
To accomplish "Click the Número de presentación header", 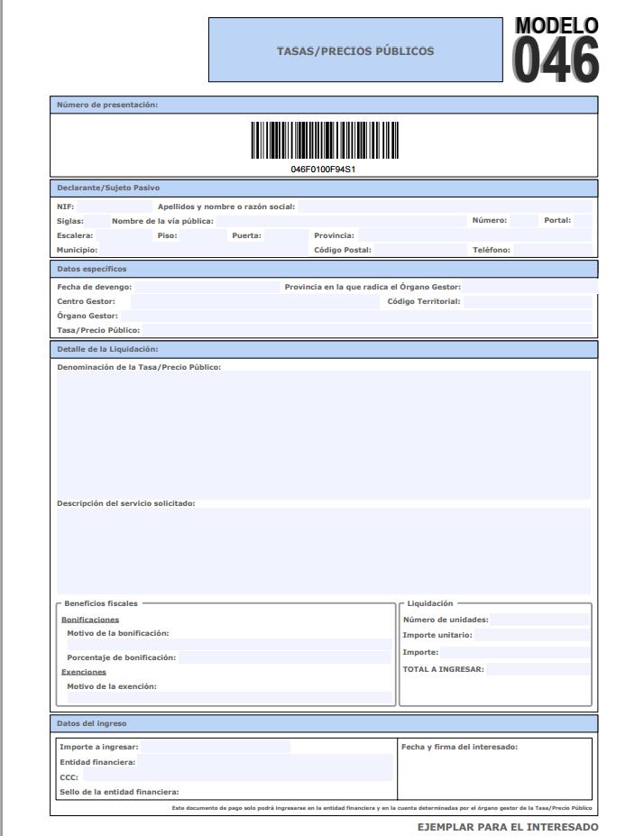I will (x=324, y=105).
